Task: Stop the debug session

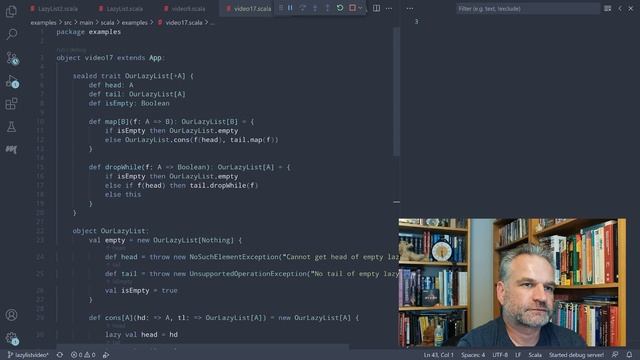Action: point(352,8)
